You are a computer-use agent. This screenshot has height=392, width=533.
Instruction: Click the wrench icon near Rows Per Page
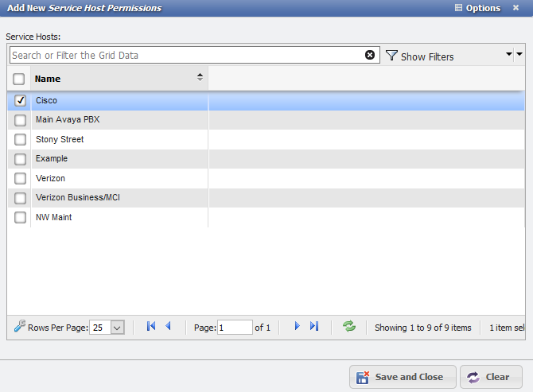(x=20, y=326)
